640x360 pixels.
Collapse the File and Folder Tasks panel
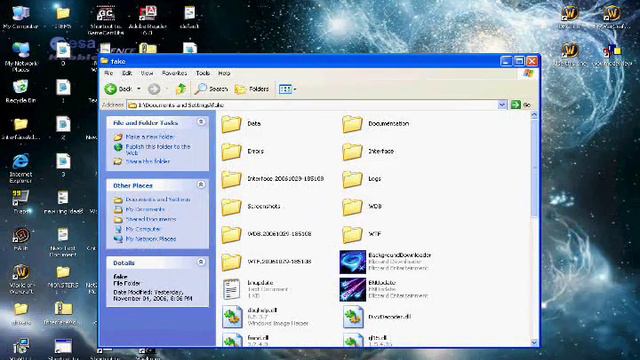pos(201,122)
